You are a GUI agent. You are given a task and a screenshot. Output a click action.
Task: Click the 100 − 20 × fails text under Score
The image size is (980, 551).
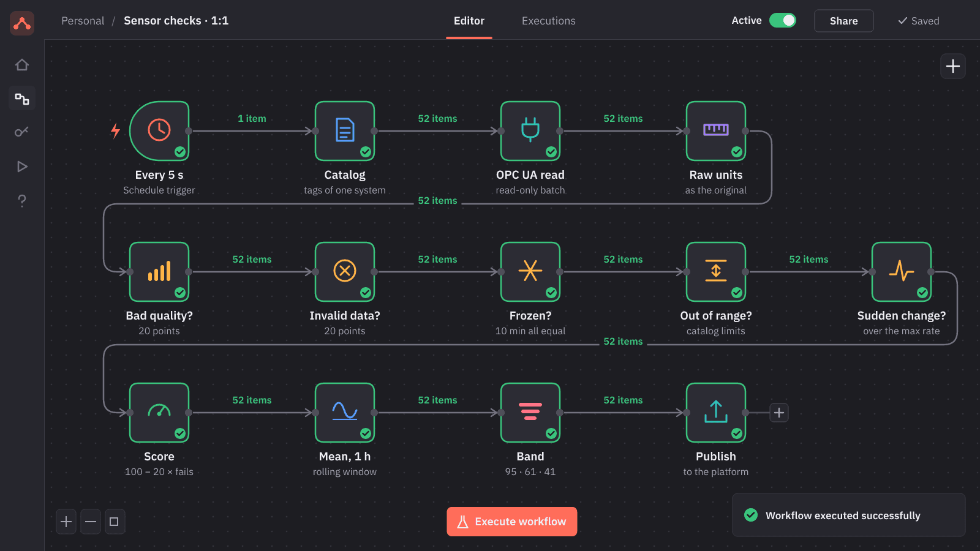click(159, 472)
